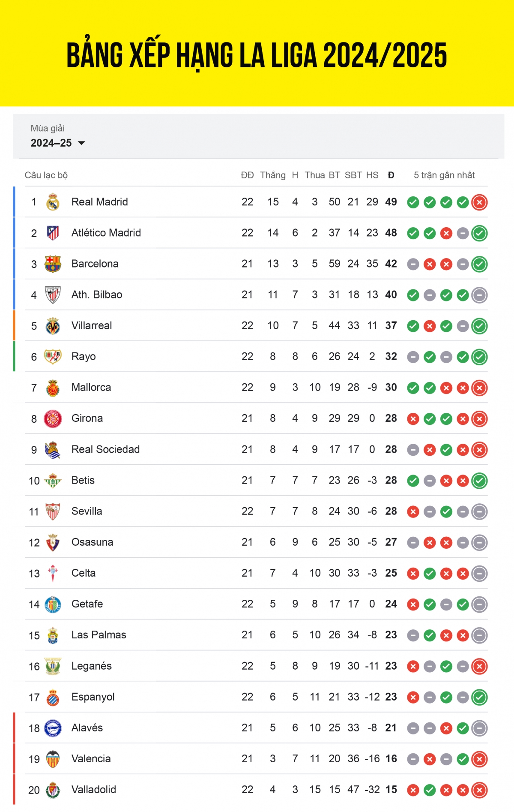Click Barcelona's most recent win indicator
This screenshot has height=812, width=514.
point(479,264)
